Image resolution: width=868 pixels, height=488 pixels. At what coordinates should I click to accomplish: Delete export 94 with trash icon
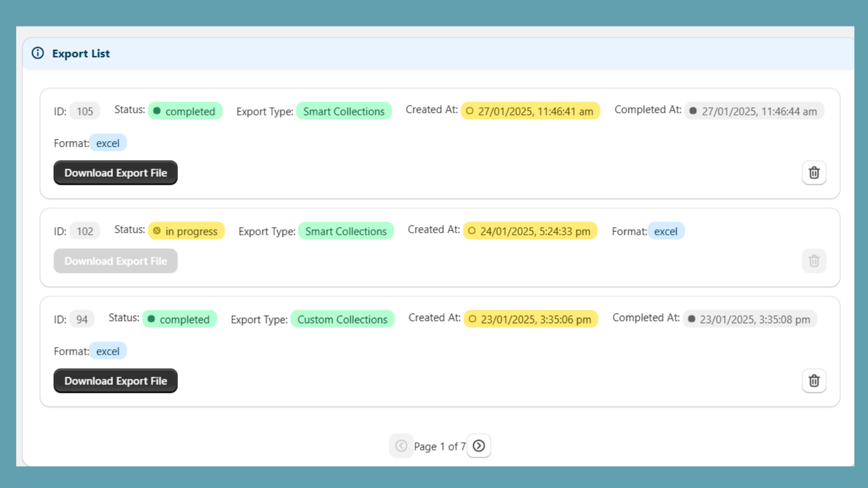coord(814,381)
